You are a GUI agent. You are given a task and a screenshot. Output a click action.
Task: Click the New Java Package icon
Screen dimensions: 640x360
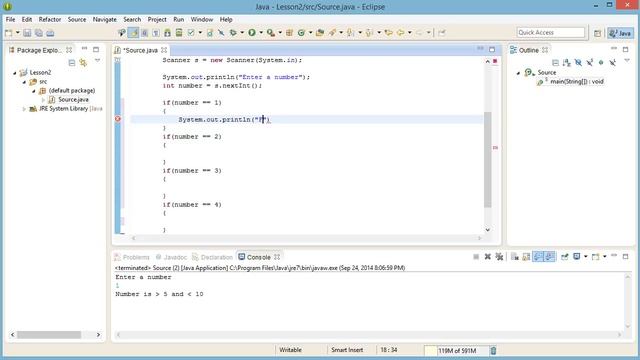click(x=289, y=33)
